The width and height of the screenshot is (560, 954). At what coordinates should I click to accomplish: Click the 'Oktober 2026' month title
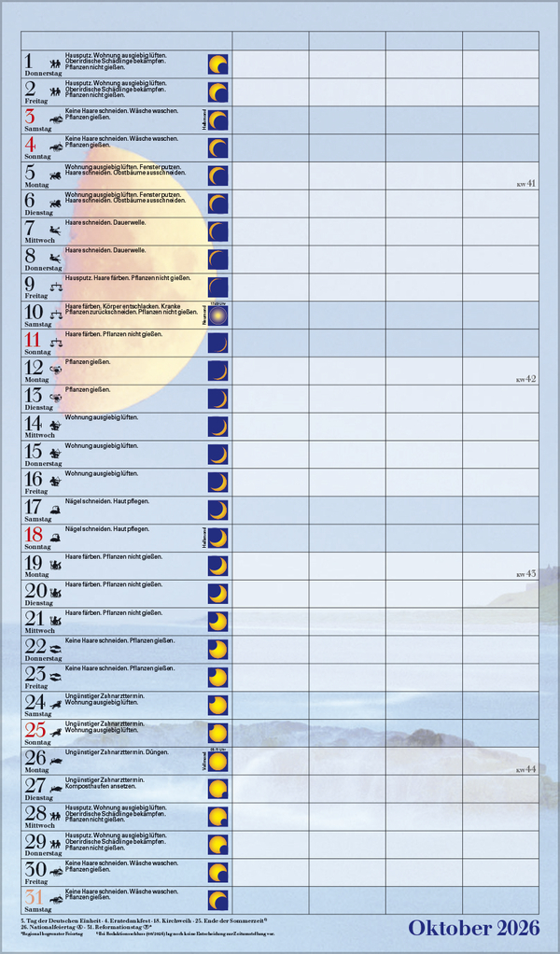[x=473, y=927]
